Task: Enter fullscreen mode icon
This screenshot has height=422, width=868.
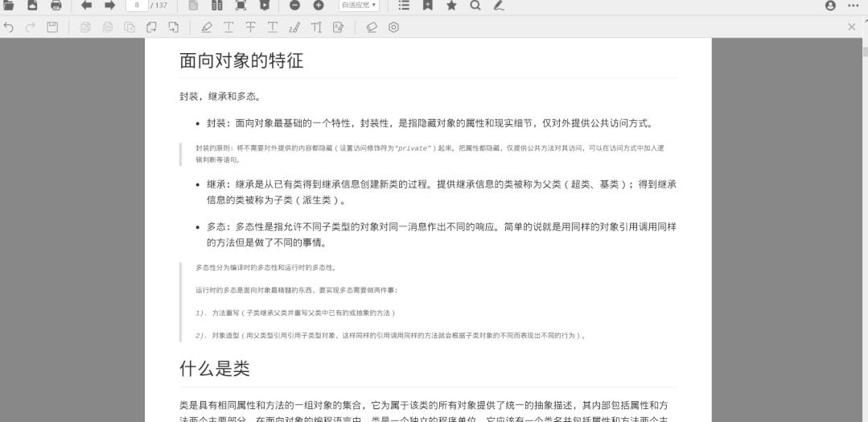Action: 241,6
